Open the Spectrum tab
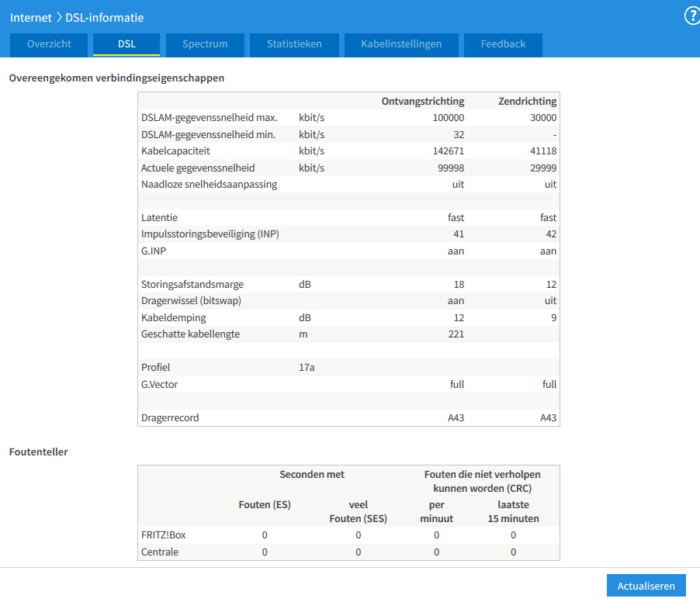The height and width of the screenshot is (602, 700). pyautogui.click(x=205, y=44)
